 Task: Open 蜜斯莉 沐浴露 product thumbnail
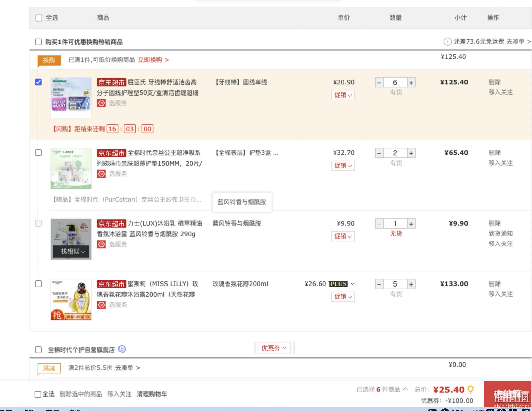click(x=71, y=300)
